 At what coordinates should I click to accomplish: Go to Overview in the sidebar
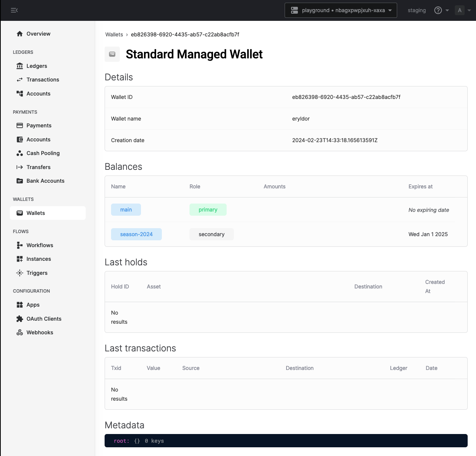(38, 34)
